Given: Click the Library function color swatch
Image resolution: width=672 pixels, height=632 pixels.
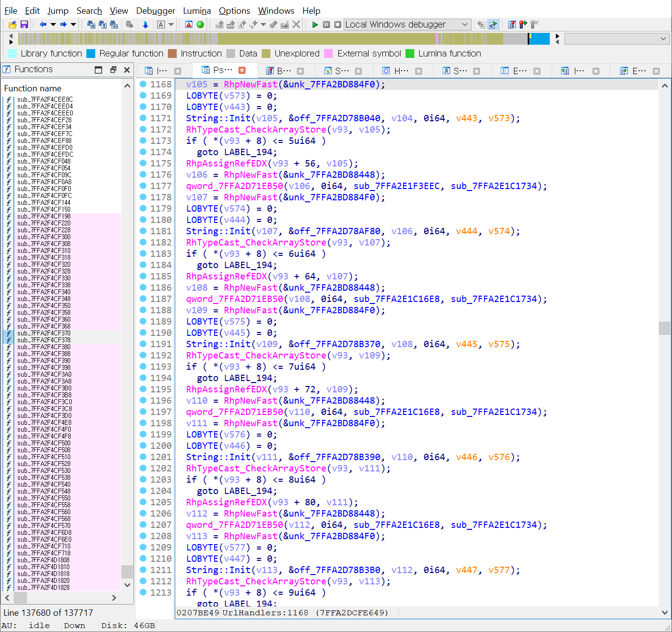Looking at the screenshot, I should pos(12,54).
